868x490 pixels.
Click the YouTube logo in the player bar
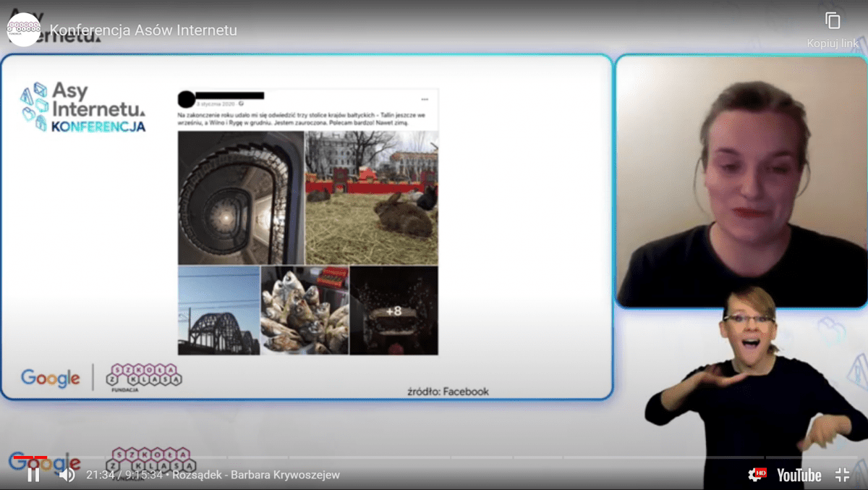click(x=799, y=476)
